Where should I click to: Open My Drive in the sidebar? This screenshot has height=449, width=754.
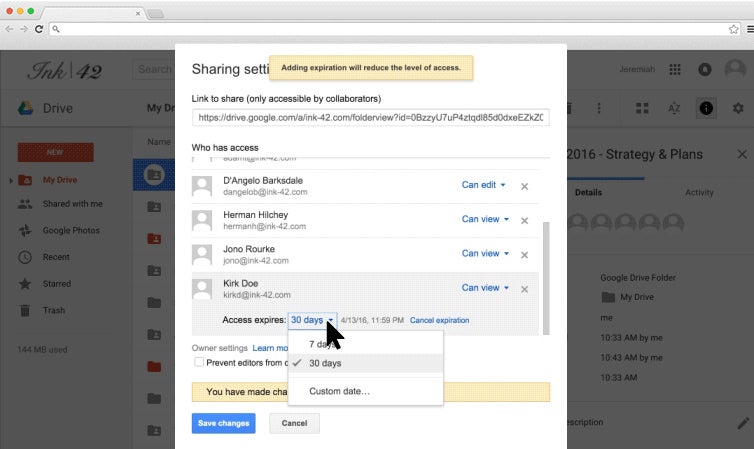click(60, 180)
